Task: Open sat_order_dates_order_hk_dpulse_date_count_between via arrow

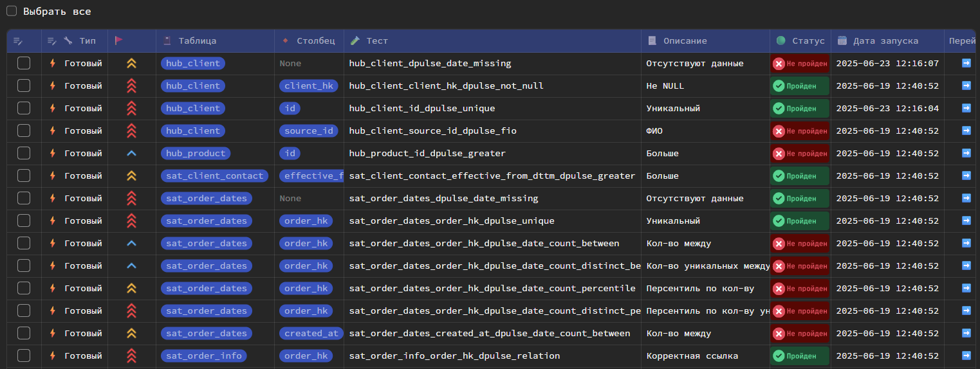Action: click(966, 243)
